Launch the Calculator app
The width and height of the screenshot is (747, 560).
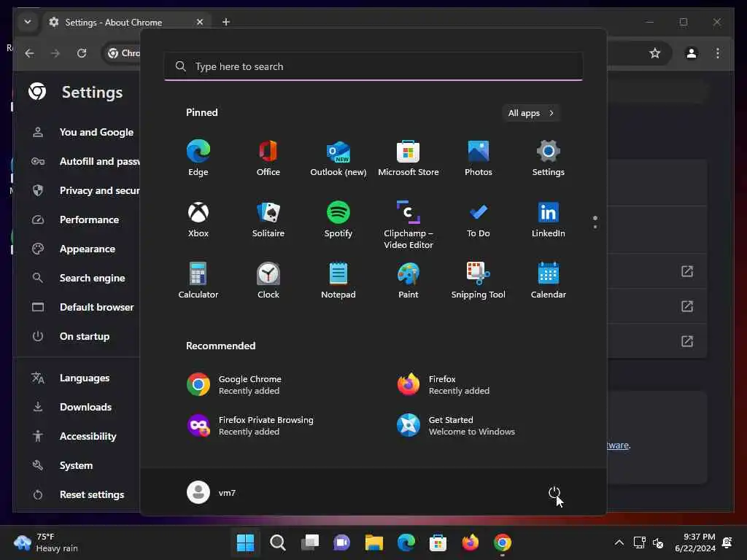pos(198,280)
